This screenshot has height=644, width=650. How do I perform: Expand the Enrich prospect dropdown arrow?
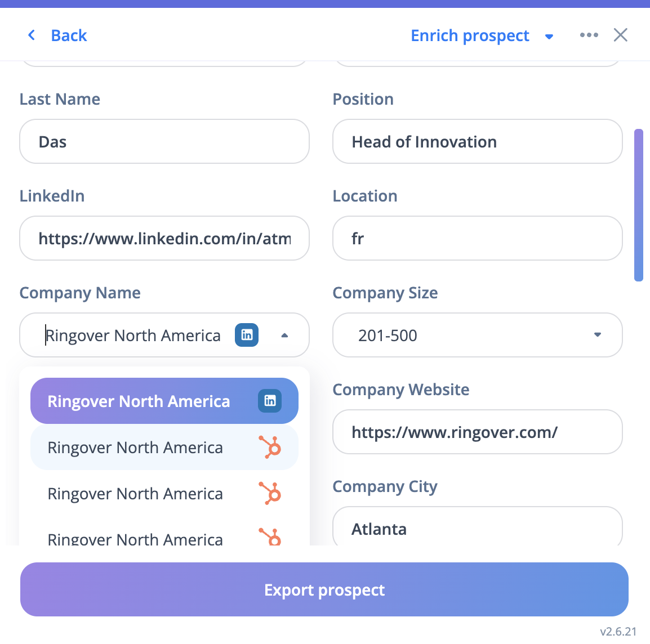point(549,37)
